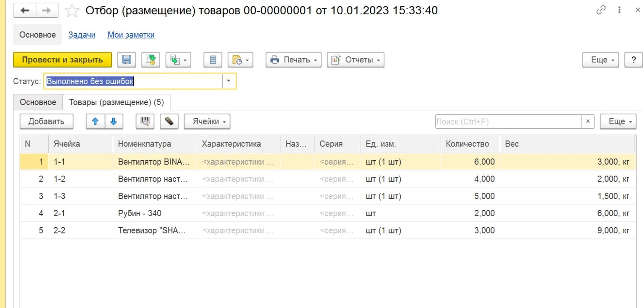Image resolution: width=644 pixels, height=308 pixels.
Task: Open the Отчеты dropdown menu
Action: (356, 60)
